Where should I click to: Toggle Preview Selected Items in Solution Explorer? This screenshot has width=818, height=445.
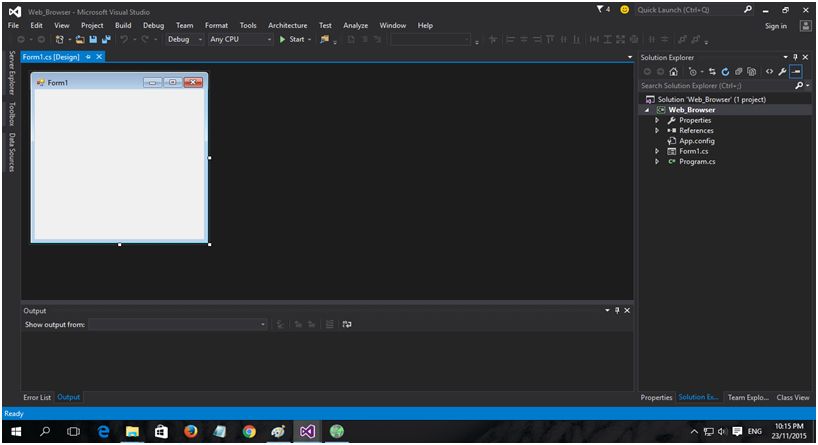pyautogui.click(x=796, y=72)
